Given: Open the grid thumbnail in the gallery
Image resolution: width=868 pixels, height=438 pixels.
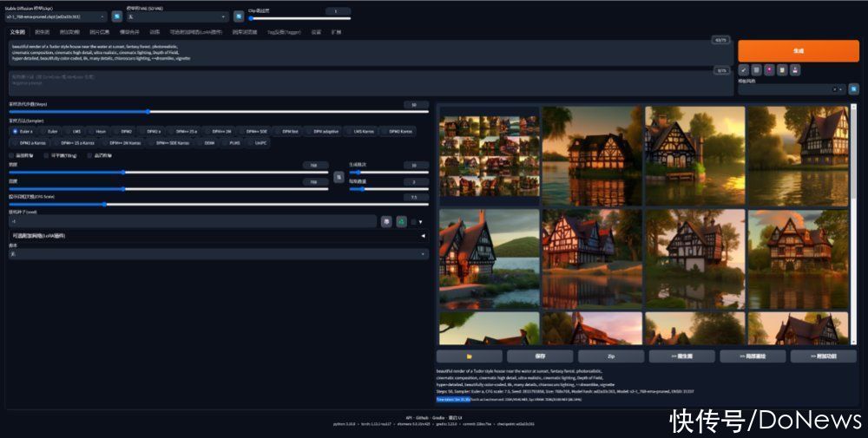Looking at the screenshot, I should [490, 155].
